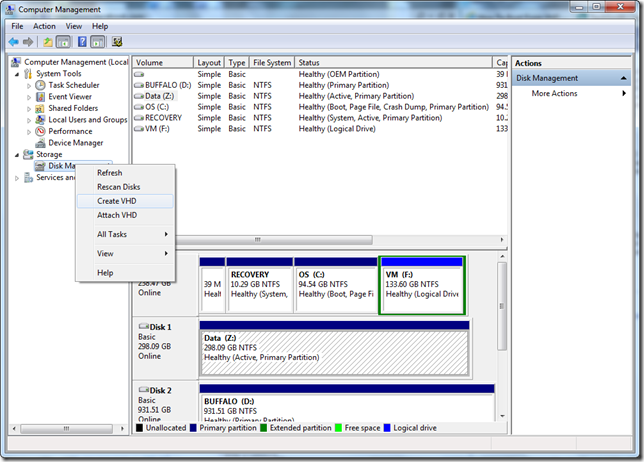Click the System Tools icon in tree
644x462 pixels.
28,74
